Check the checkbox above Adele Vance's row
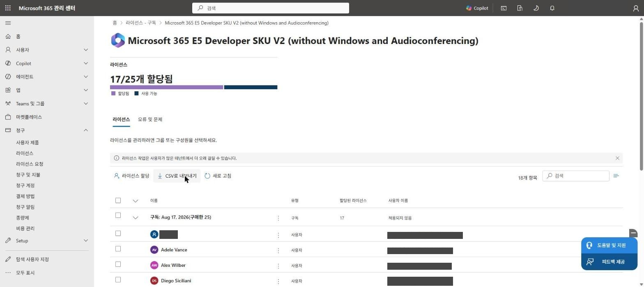The image size is (644, 287). (118, 234)
